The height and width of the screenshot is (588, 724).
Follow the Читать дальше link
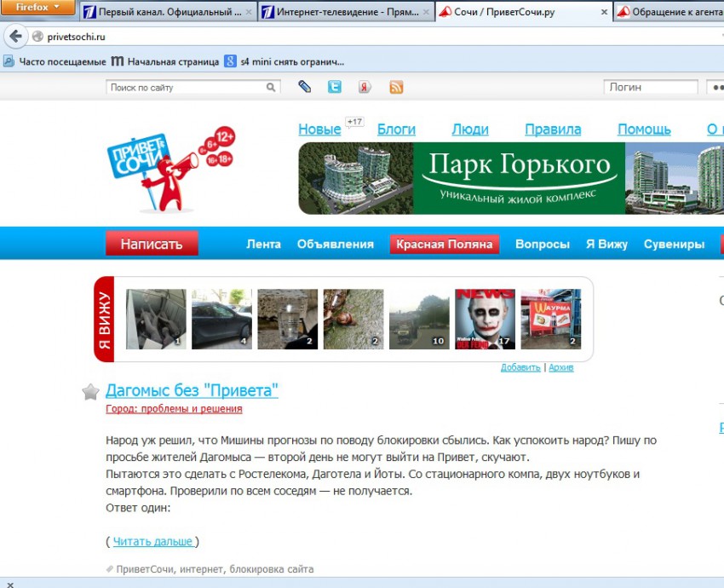(152, 541)
